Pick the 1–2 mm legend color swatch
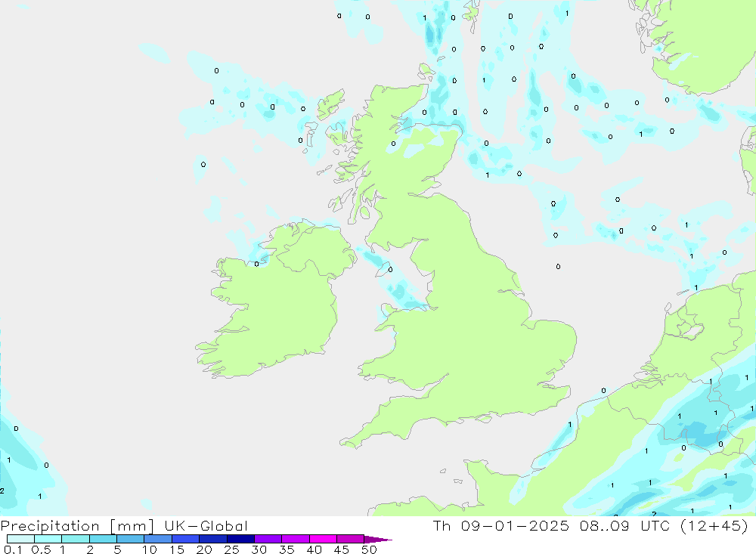 tap(75, 539)
